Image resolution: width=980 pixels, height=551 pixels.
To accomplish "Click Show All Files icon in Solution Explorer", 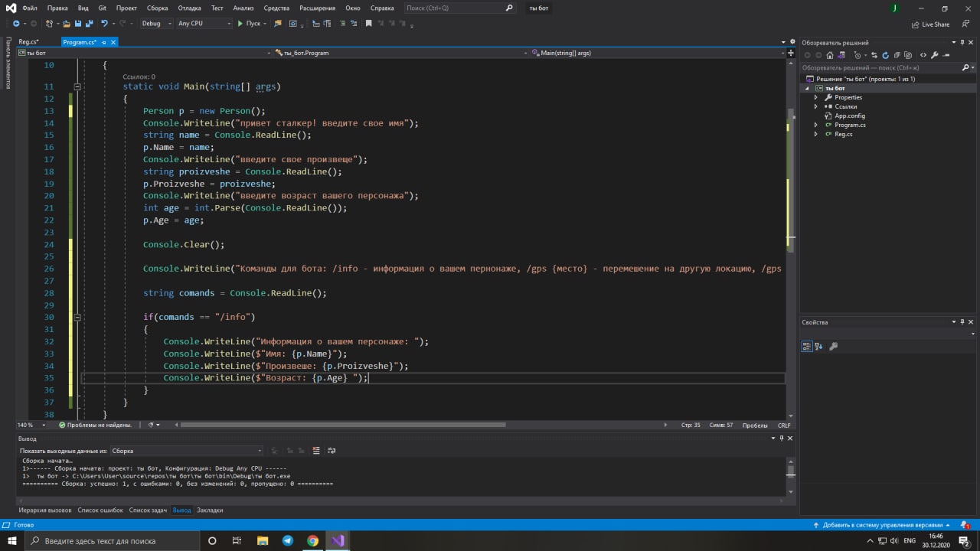I will (906, 55).
